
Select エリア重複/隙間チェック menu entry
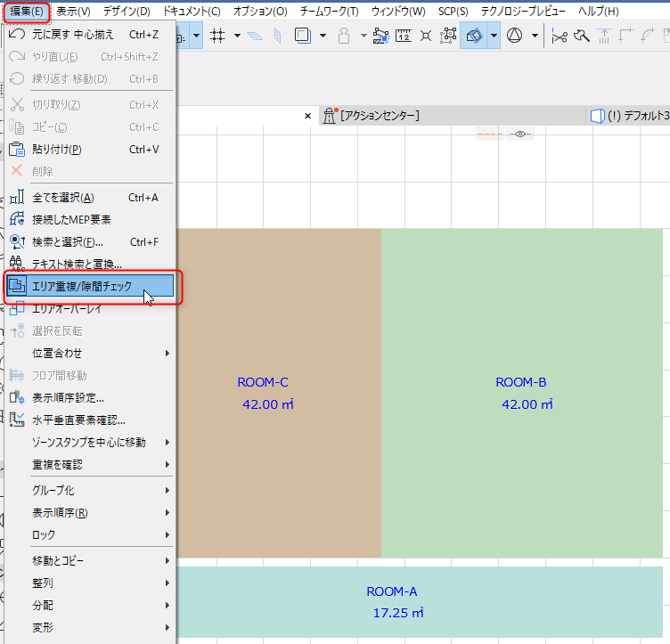click(90, 286)
